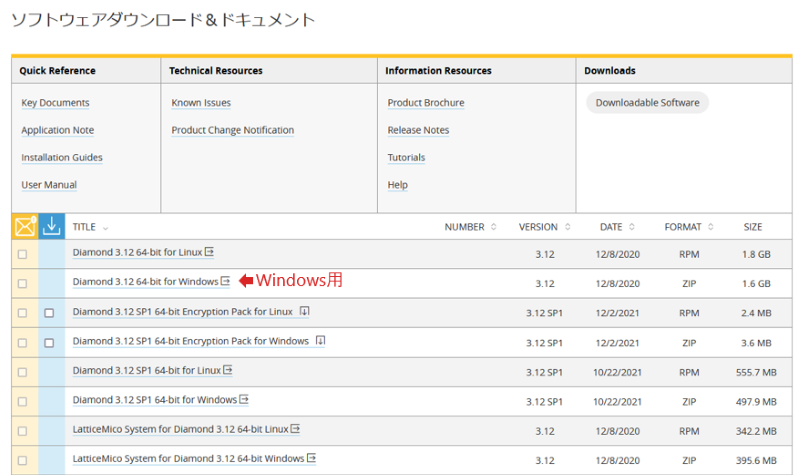Screen dimensions: 800x475
Task: Tick email checkbox for SP1 Encryption Pack for Windows
Action: point(22,343)
